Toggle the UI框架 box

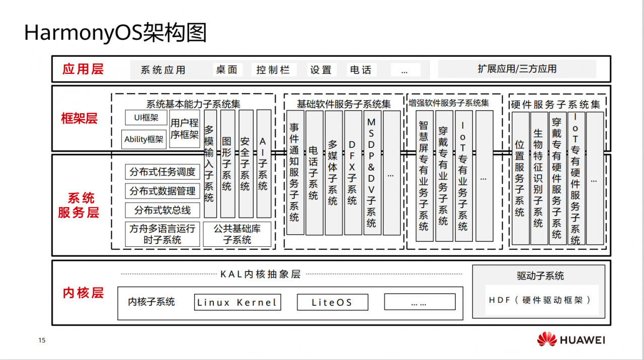click(145, 118)
